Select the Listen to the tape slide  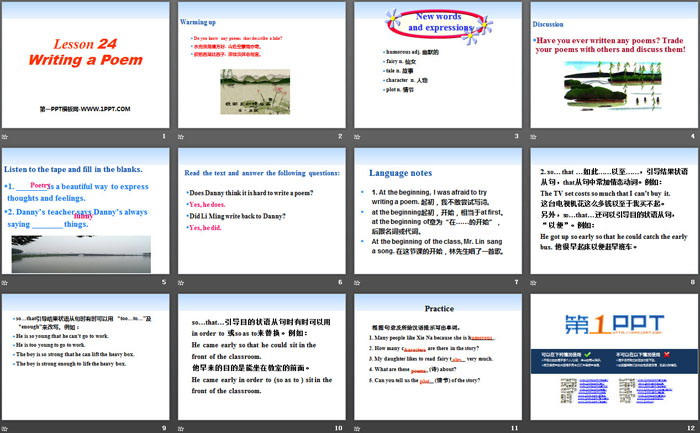pos(86,211)
